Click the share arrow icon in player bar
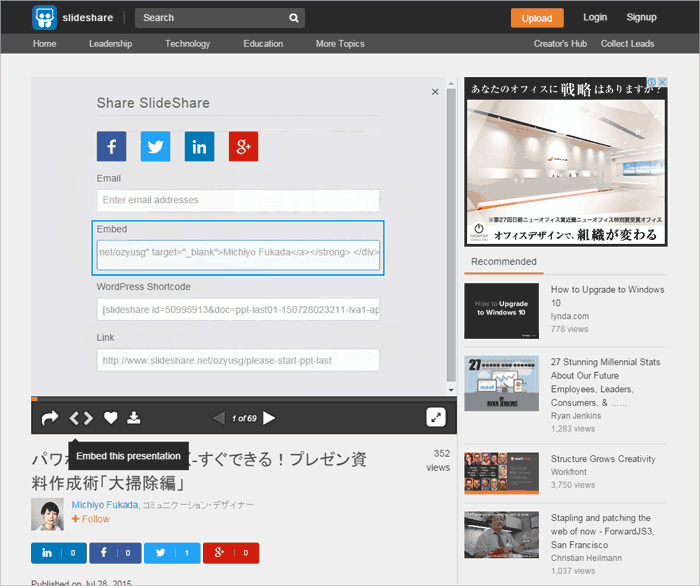This screenshot has height=586, width=700. pos(50,418)
